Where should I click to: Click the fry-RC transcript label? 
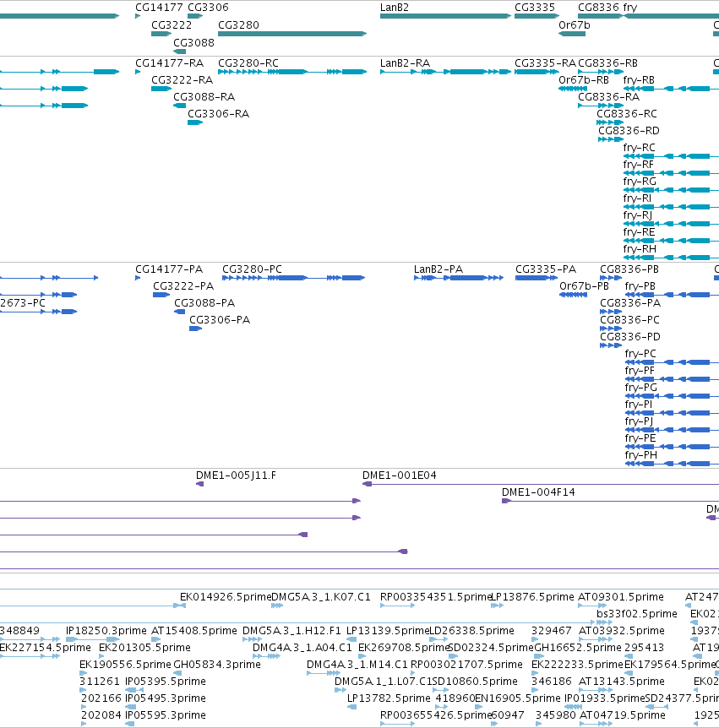639,148
